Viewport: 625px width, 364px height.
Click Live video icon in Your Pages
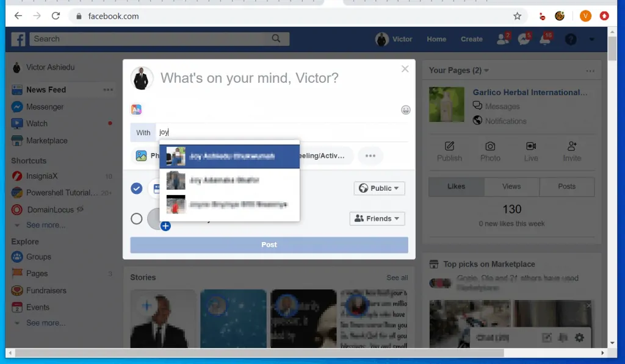click(531, 146)
